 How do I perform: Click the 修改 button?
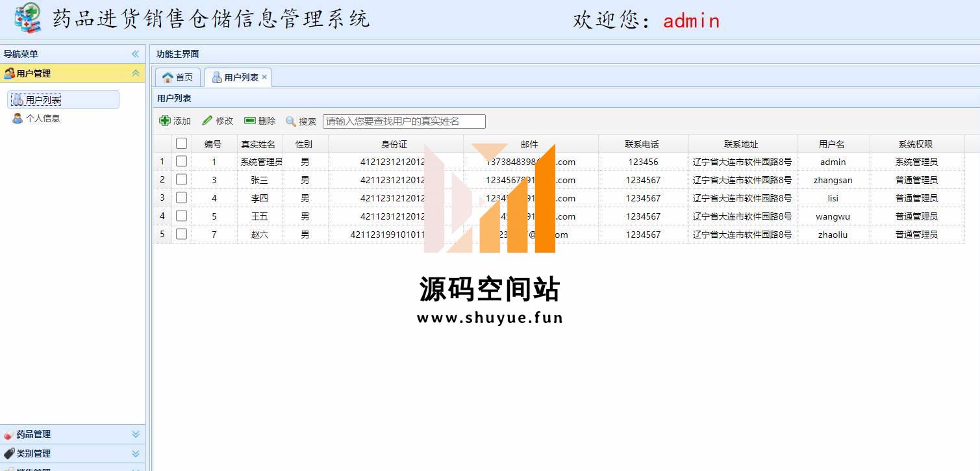pos(217,121)
